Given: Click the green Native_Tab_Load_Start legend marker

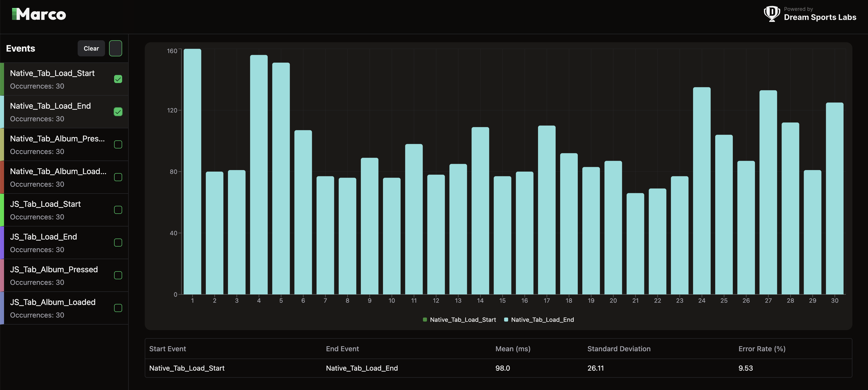Looking at the screenshot, I should tap(425, 320).
